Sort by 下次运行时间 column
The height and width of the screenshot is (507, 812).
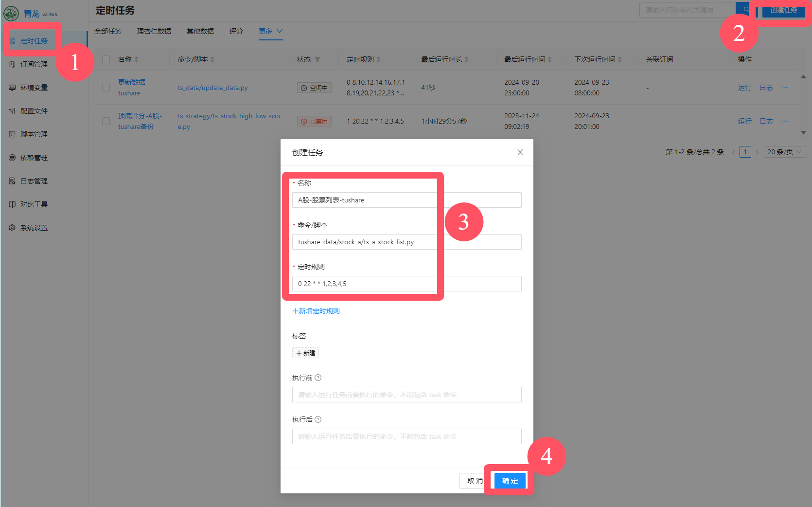[620, 59]
